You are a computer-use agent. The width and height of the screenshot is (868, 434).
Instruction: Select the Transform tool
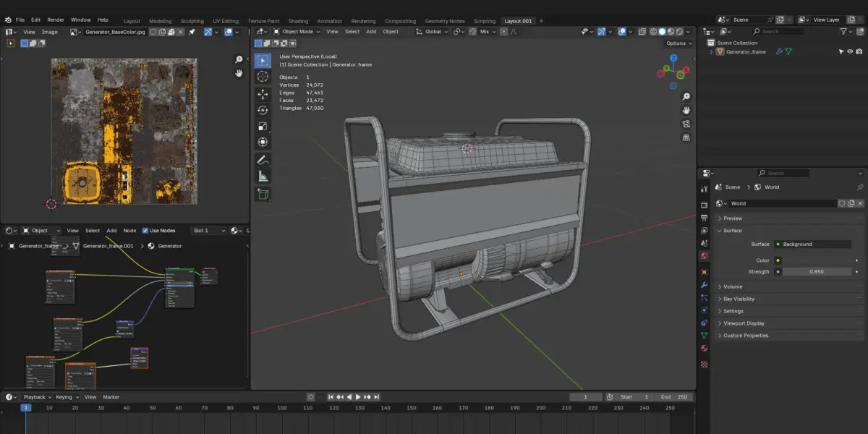[263, 142]
